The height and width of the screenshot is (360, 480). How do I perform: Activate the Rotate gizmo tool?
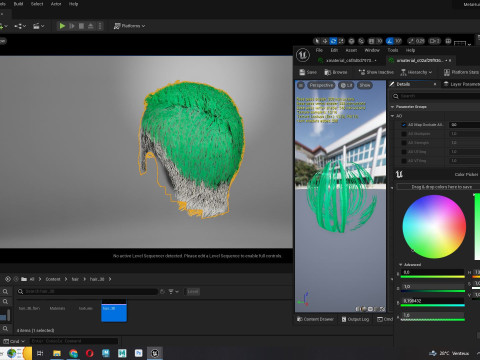tap(333, 41)
